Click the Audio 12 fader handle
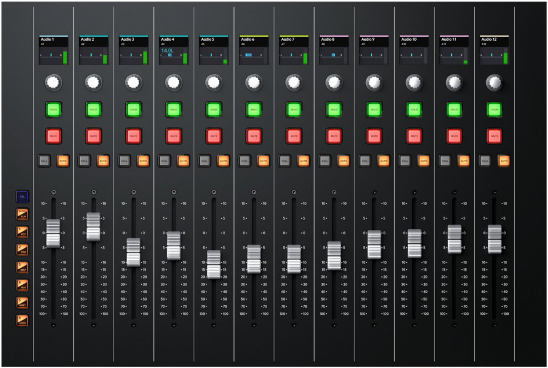Viewport: 548px width, 368px height. click(x=495, y=239)
